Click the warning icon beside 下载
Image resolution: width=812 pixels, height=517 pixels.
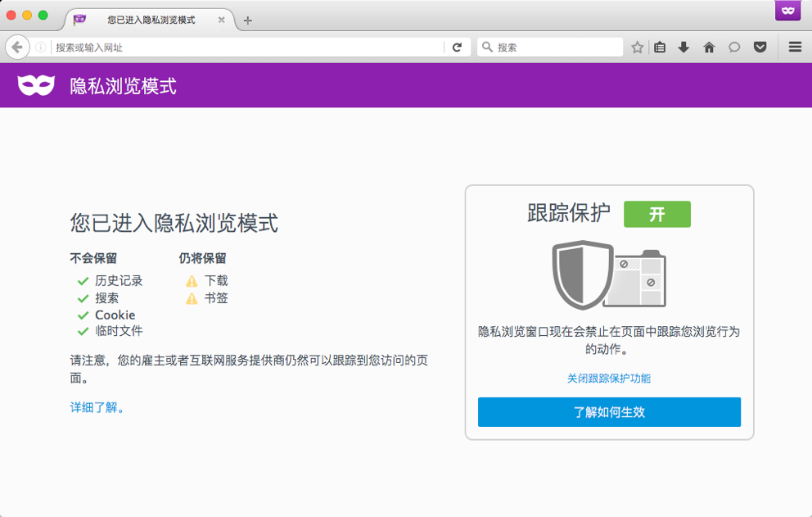point(192,281)
